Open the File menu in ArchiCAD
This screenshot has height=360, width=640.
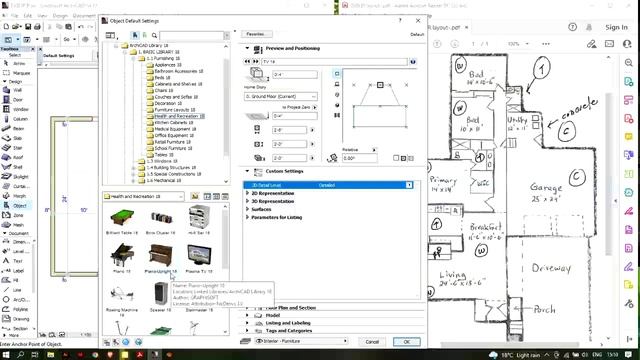14,16
